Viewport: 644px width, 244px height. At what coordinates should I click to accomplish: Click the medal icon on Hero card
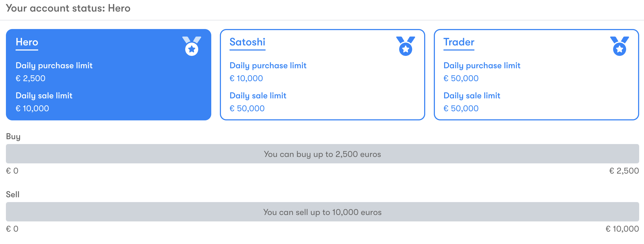[x=192, y=46]
